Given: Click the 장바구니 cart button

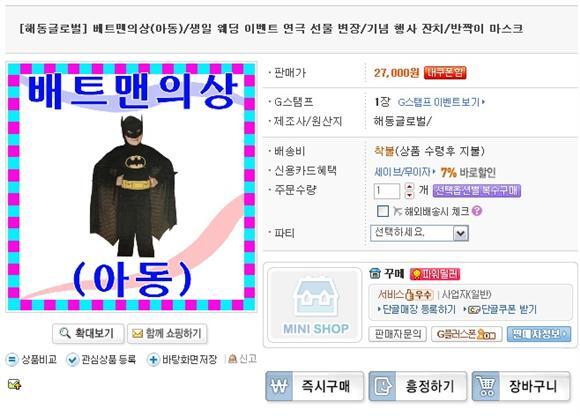Looking at the screenshot, I should [521, 386].
